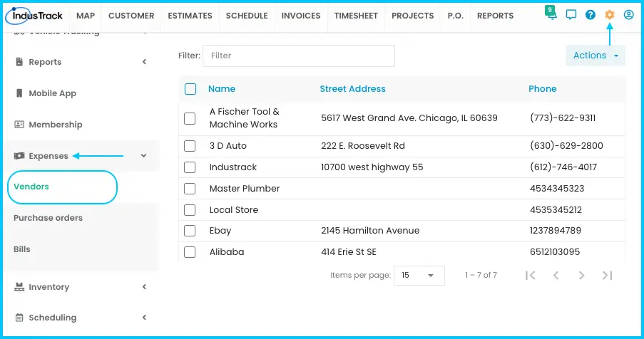Open the REPORTS top navigation tab
The height and width of the screenshot is (339, 644).
tap(496, 16)
